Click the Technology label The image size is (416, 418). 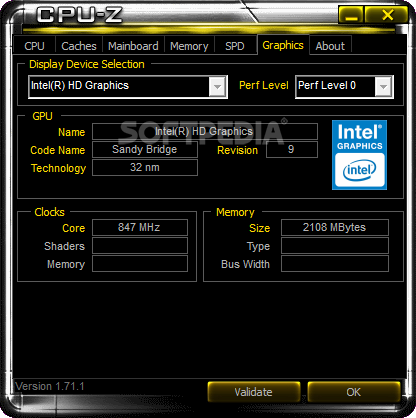pyautogui.click(x=58, y=168)
